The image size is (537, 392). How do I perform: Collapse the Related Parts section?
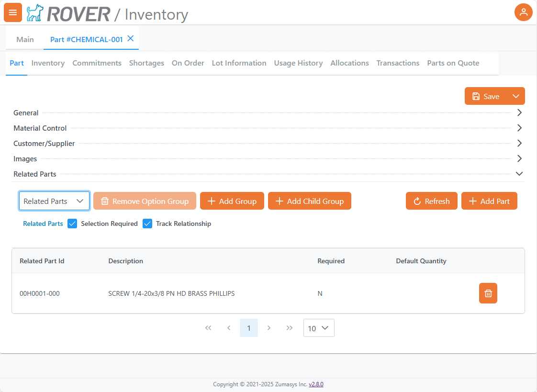[519, 174]
